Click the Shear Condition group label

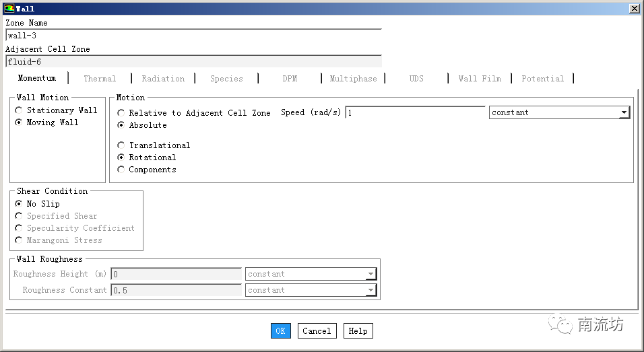point(52,190)
